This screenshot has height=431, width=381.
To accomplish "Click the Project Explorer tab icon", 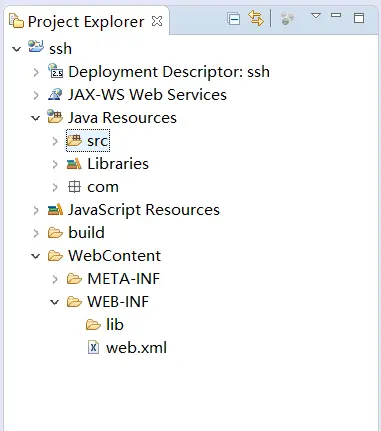I will click(16, 21).
